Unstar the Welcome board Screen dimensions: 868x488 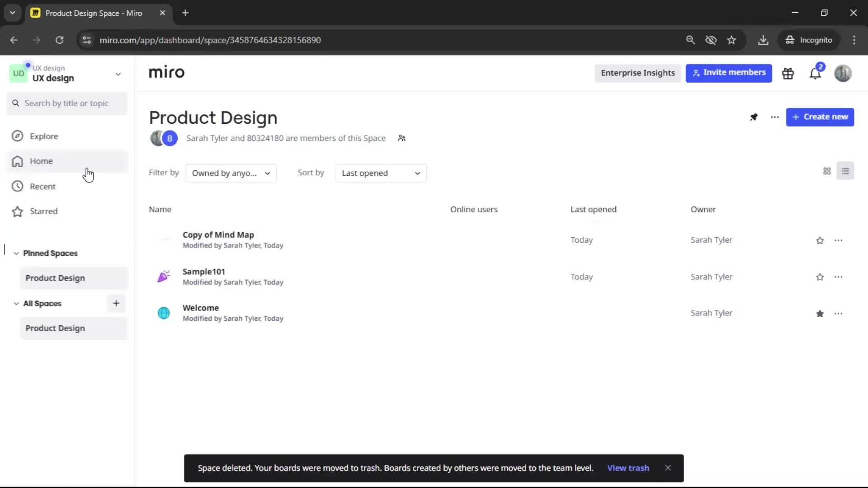pos(820,314)
